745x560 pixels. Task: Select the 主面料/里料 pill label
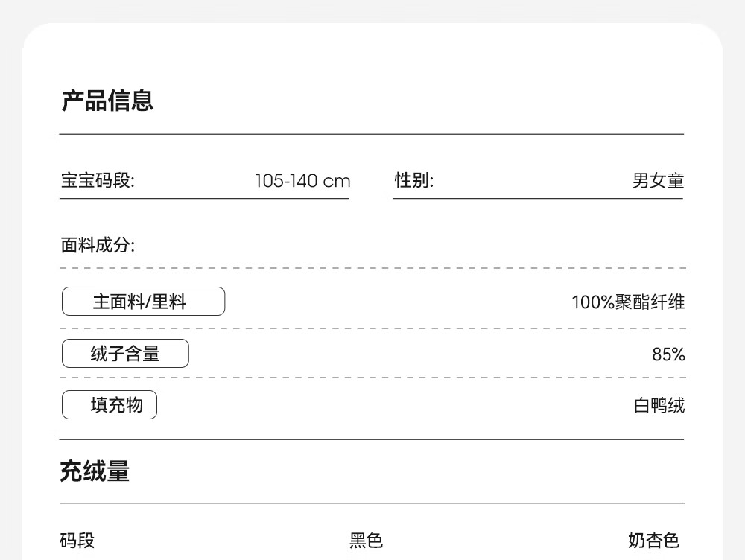point(143,301)
